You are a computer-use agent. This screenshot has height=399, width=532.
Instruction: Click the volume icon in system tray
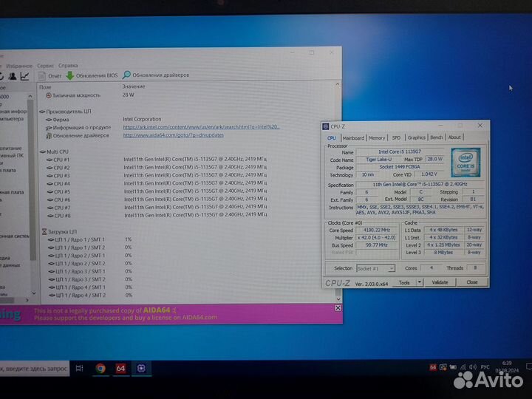(x=473, y=367)
